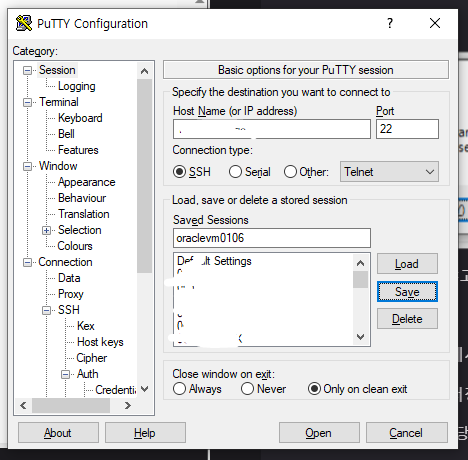This screenshot has height=460, width=468.
Task: Click the Open button
Action: (x=319, y=433)
